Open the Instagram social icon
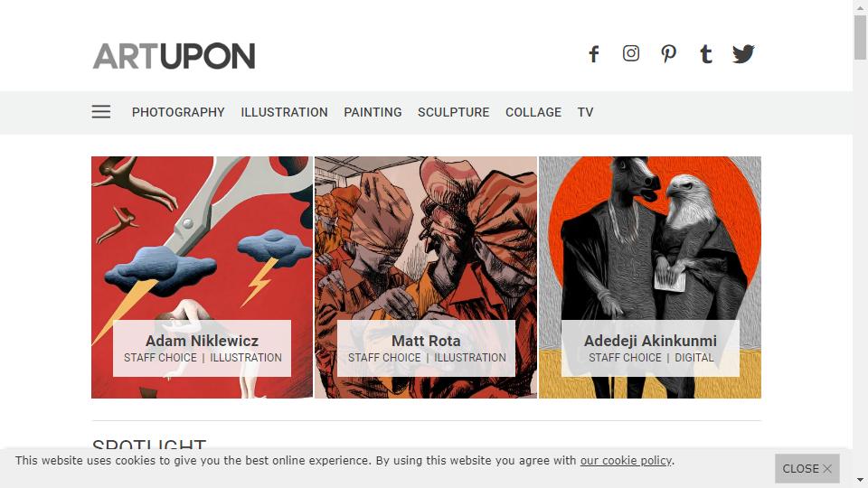The height and width of the screenshot is (488, 868). point(631,53)
